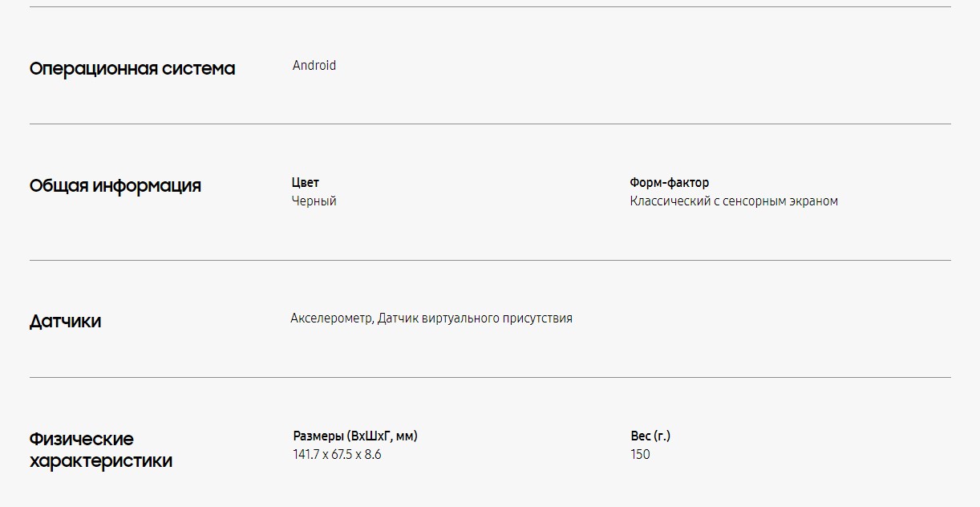Select the 'Android' operating system value
The width and height of the screenshot is (980, 507).
click(314, 66)
